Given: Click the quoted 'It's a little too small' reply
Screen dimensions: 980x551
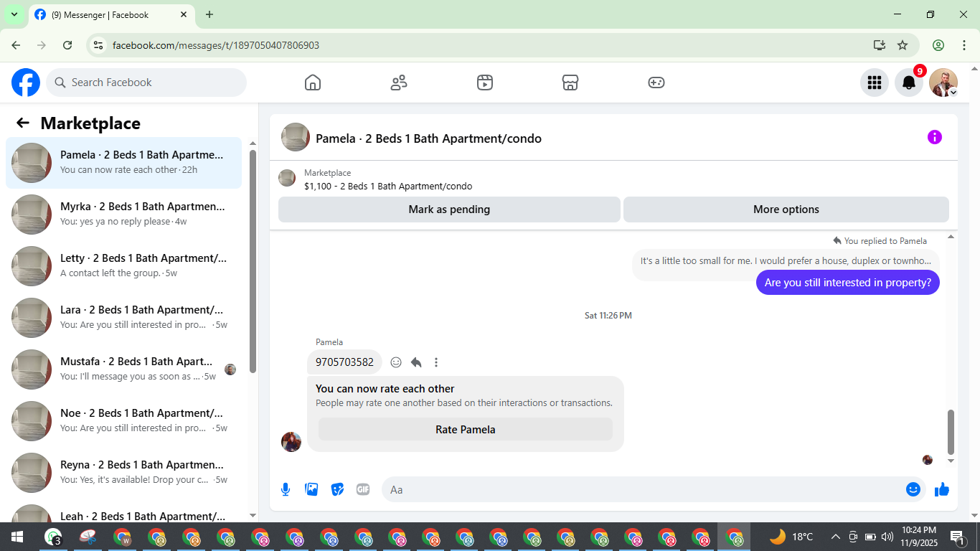Looking at the screenshot, I should [786, 261].
